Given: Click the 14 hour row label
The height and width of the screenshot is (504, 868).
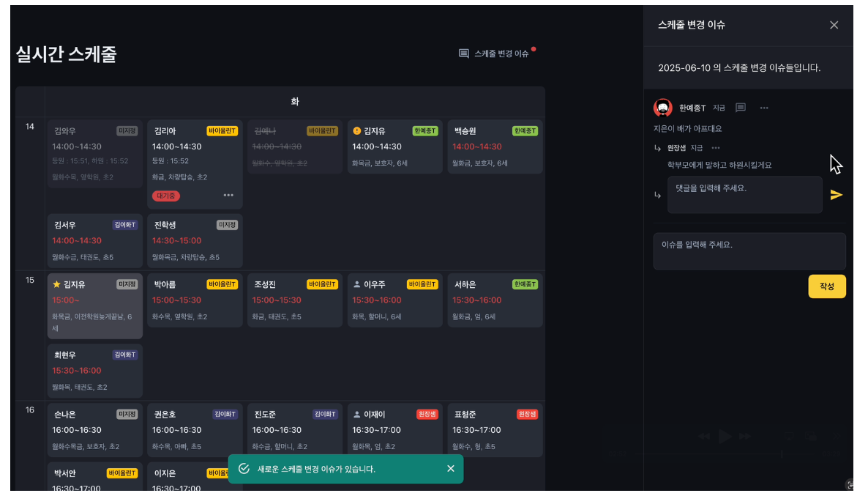Looking at the screenshot, I should 30,127.
